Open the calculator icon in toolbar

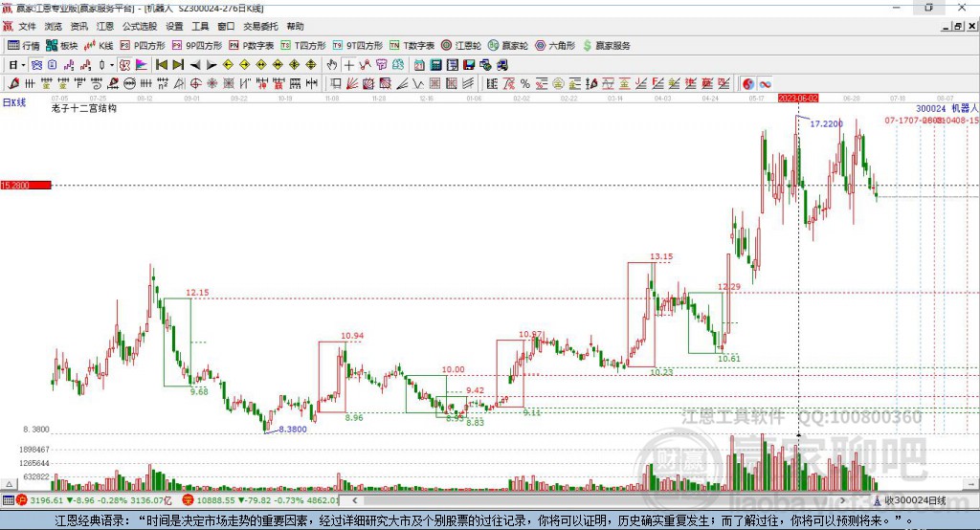[x=435, y=65]
